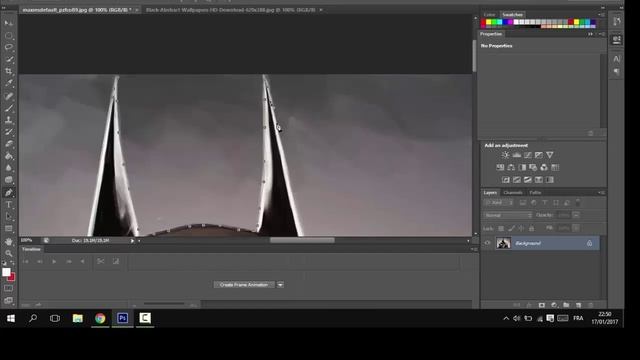Open the Create Frame Animation dropdown arrow
Screen dimensions: 640x360
point(280,285)
